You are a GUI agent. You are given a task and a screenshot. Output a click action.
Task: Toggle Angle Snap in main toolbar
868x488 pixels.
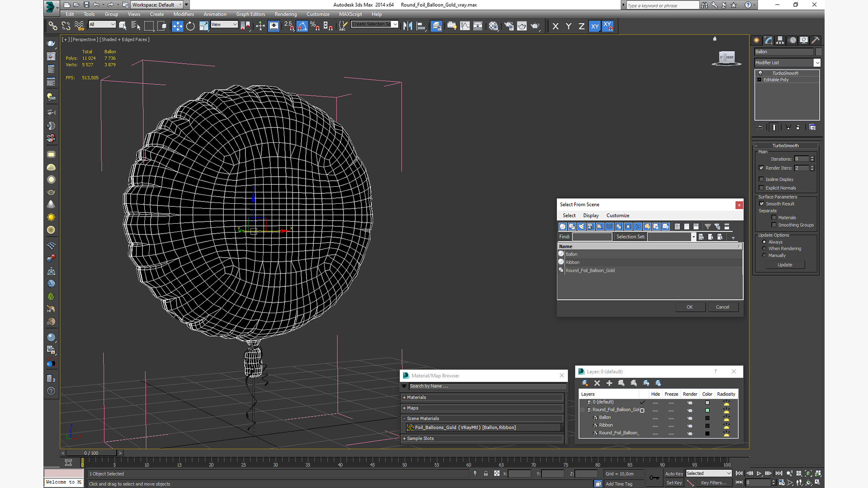click(x=302, y=26)
